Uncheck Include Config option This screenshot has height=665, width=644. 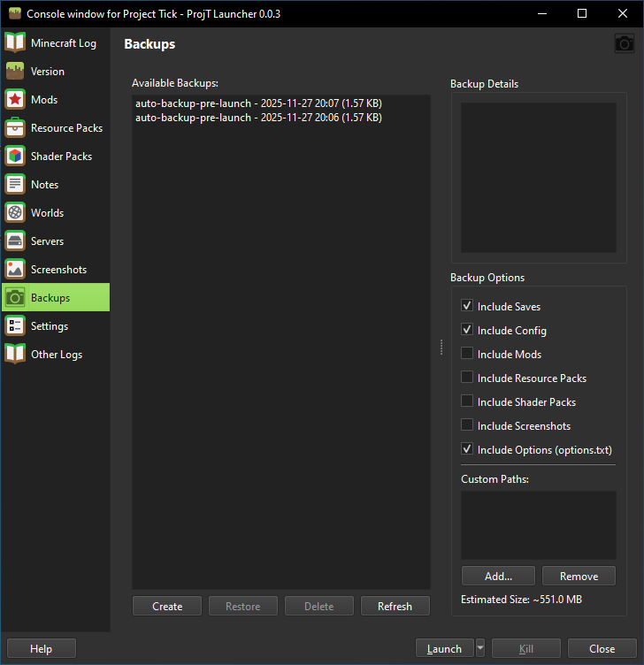tap(467, 330)
